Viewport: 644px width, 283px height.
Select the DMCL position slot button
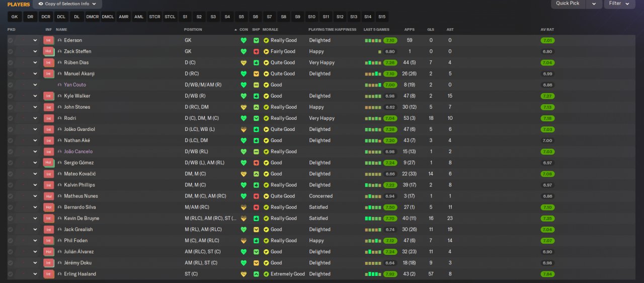108,17
